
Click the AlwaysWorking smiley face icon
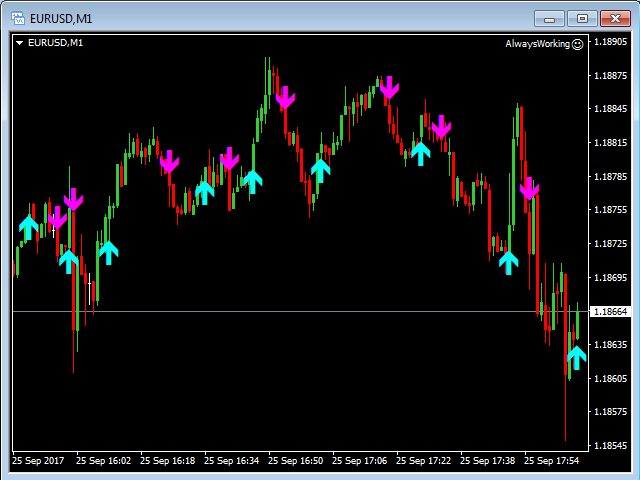578,44
